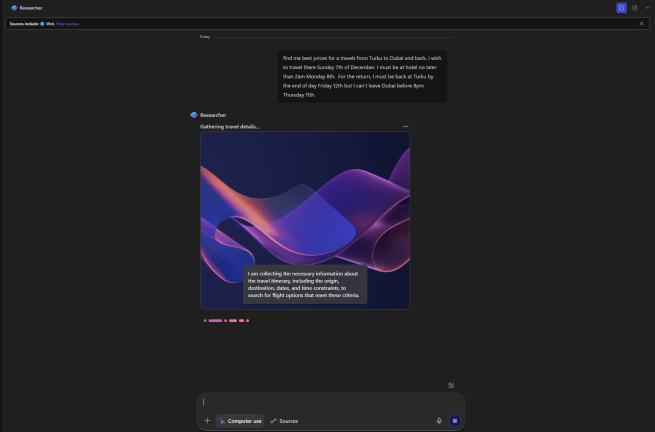Click the small icon above the message box
Image resolution: width=655 pixels, height=432 pixels.
[451, 385]
